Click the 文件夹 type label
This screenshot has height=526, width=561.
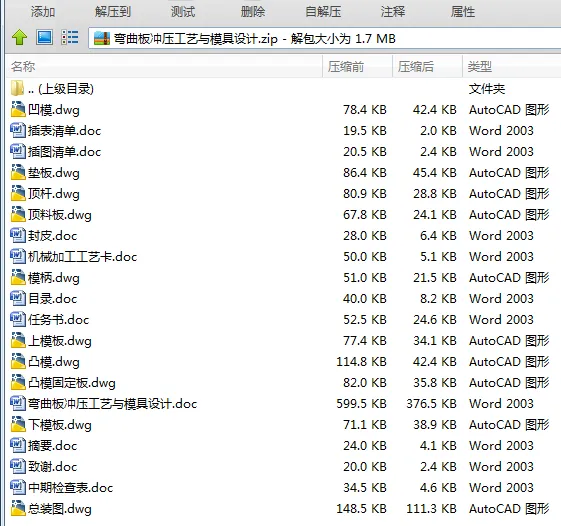click(x=487, y=89)
